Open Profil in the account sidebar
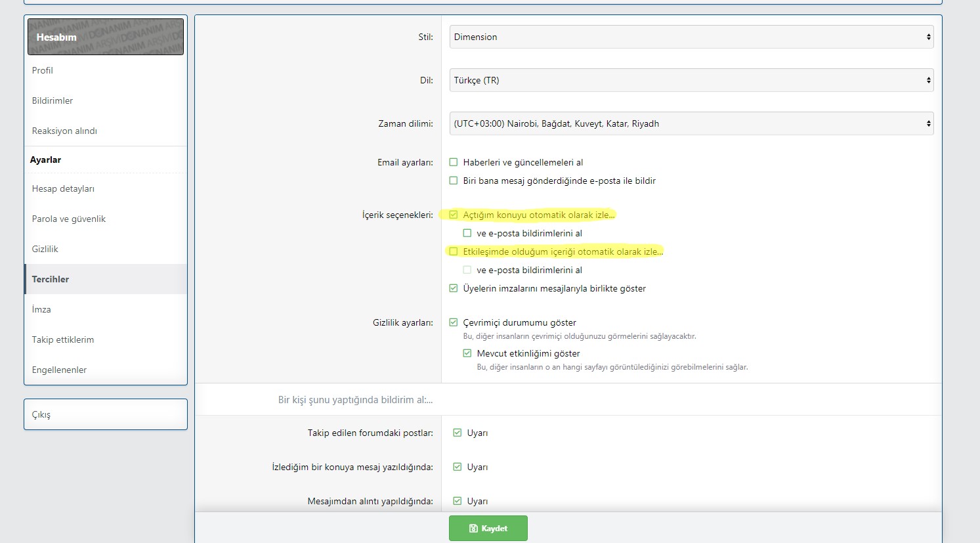This screenshot has height=543, width=980. click(106, 70)
